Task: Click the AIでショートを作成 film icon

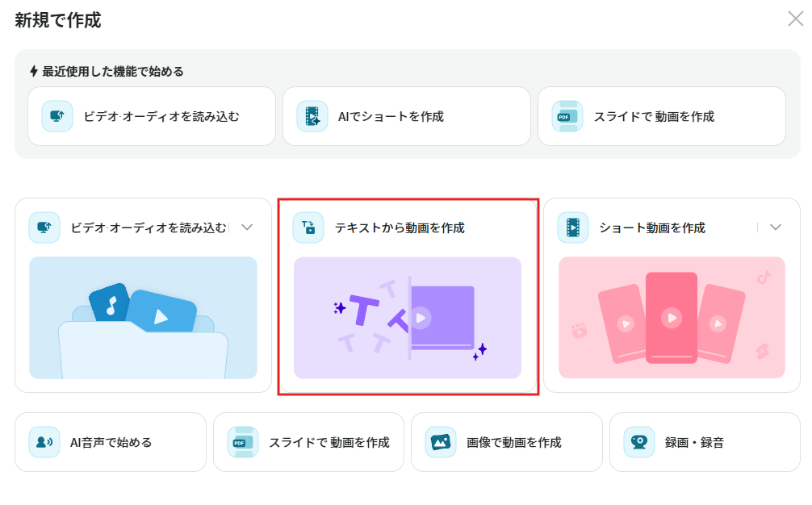Action: coord(312,116)
